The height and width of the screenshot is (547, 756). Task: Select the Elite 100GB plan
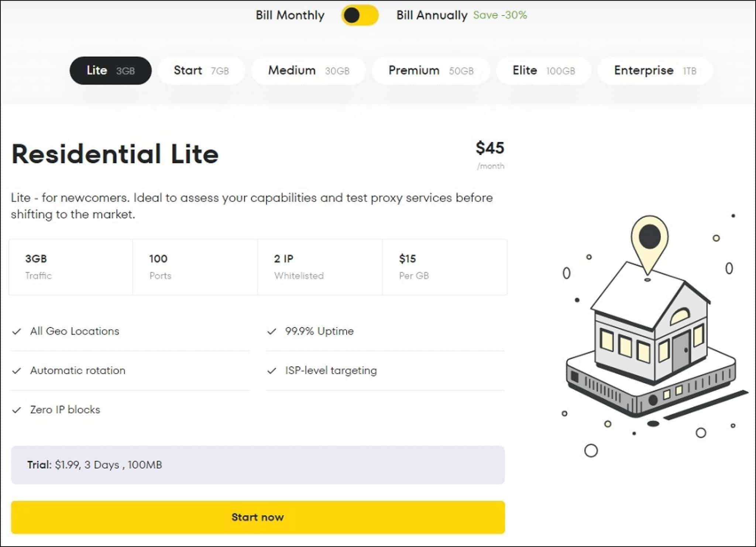point(543,70)
